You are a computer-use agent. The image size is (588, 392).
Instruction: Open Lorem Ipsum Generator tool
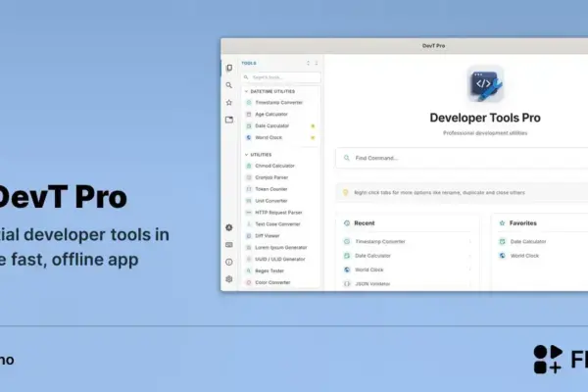(x=281, y=248)
